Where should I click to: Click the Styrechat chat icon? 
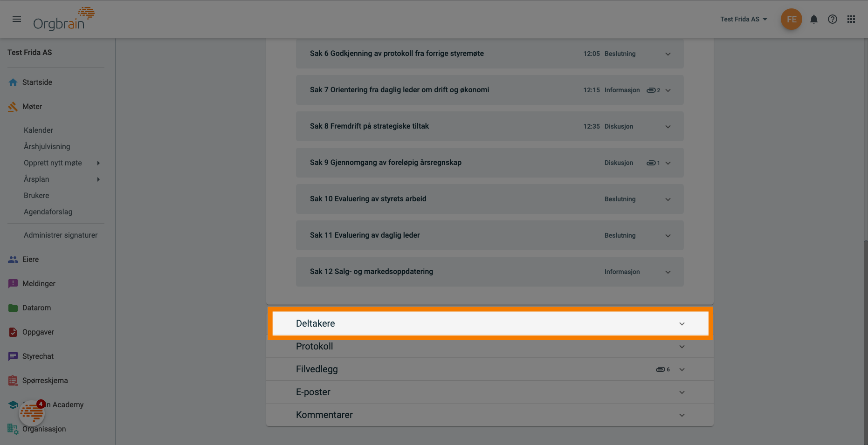(x=13, y=356)
